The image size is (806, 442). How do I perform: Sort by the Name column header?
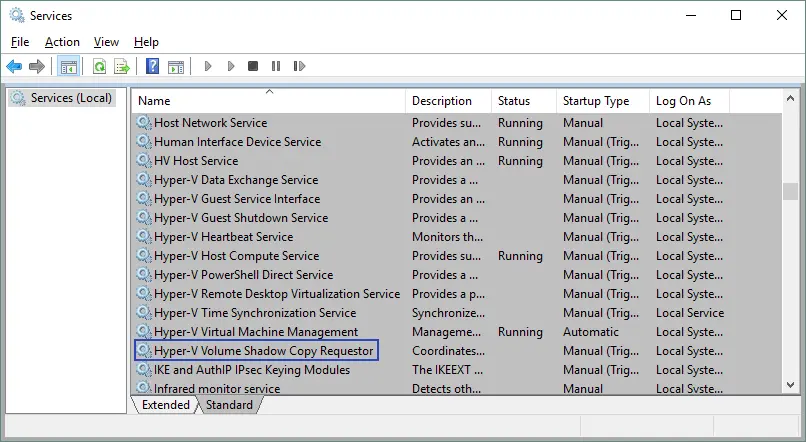269,101
